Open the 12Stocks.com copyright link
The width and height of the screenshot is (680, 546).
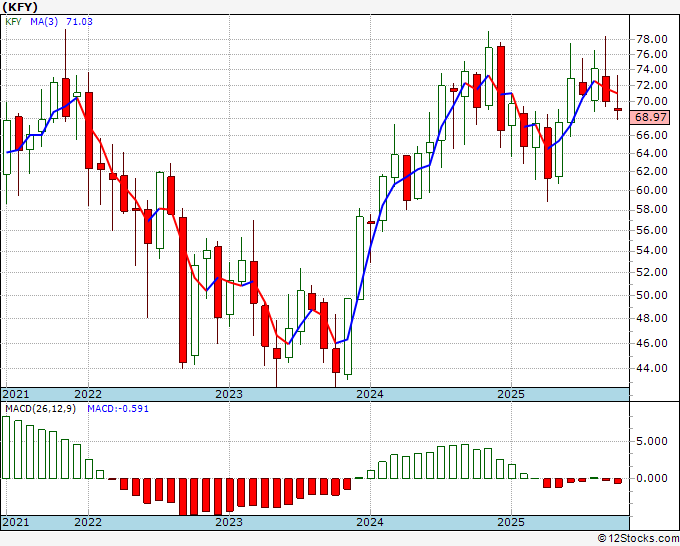(638, 539)
